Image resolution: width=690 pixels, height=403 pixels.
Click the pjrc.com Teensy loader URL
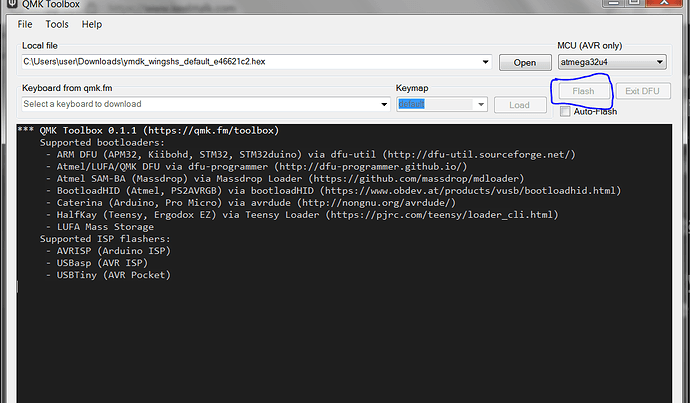(x=442, y=215)
